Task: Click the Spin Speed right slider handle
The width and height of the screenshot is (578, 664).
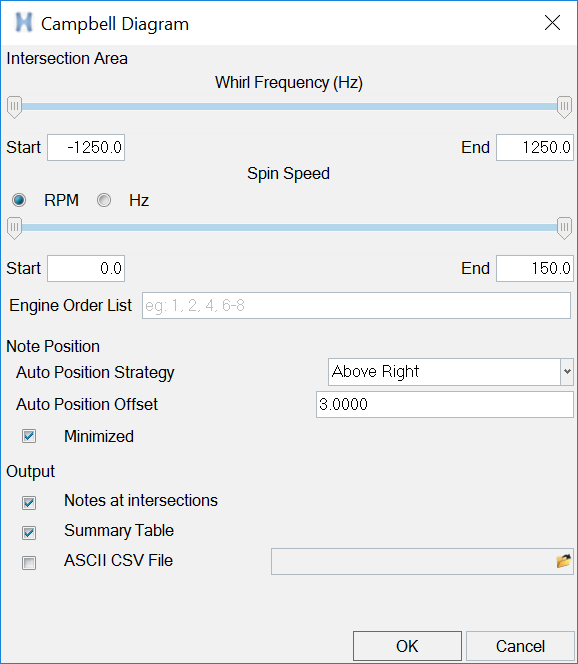Action: coord(564,228)
